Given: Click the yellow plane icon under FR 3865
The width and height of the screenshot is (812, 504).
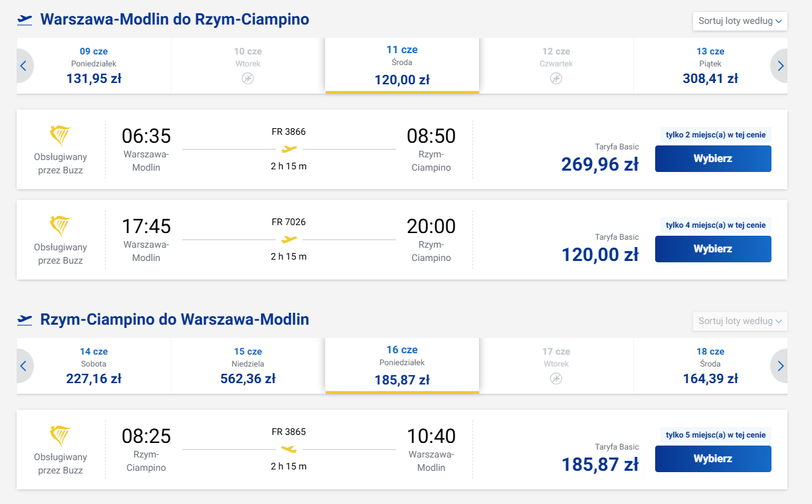Looking at the screenshot, I should click(289, 449).
